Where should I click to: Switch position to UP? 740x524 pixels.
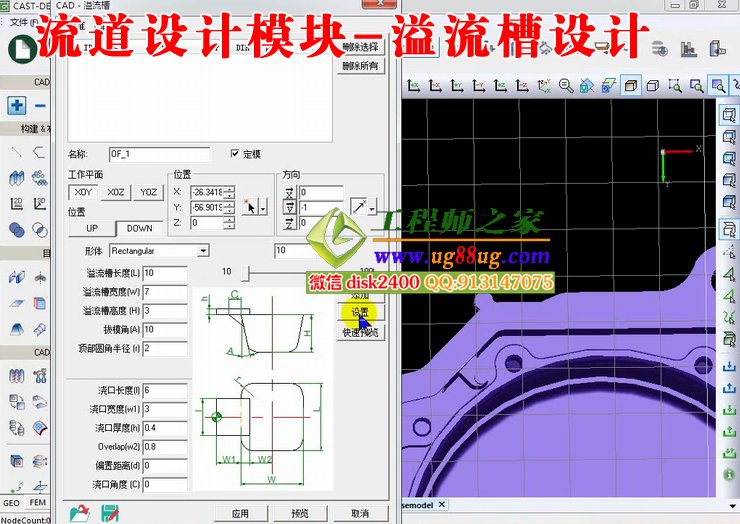click(92, 228)
